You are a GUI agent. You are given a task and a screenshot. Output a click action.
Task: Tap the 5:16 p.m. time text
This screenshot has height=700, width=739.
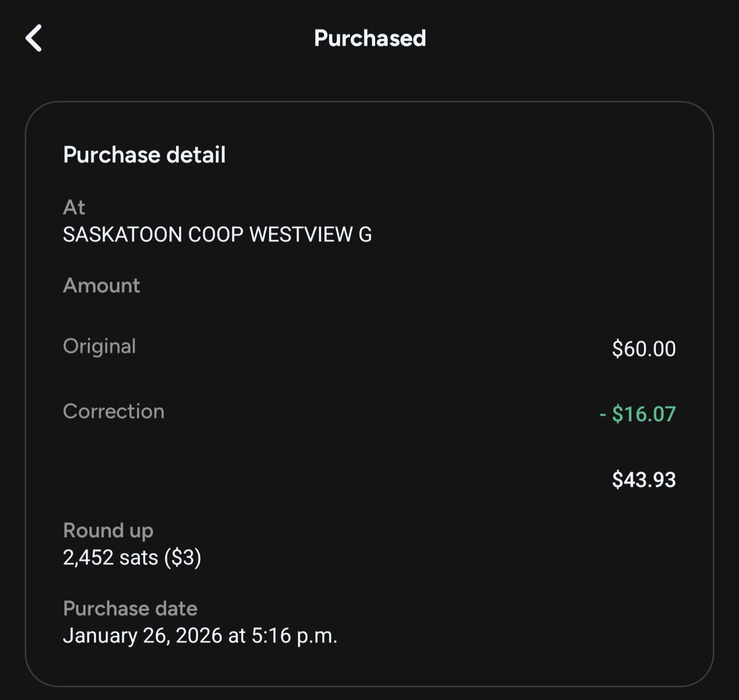294,636
